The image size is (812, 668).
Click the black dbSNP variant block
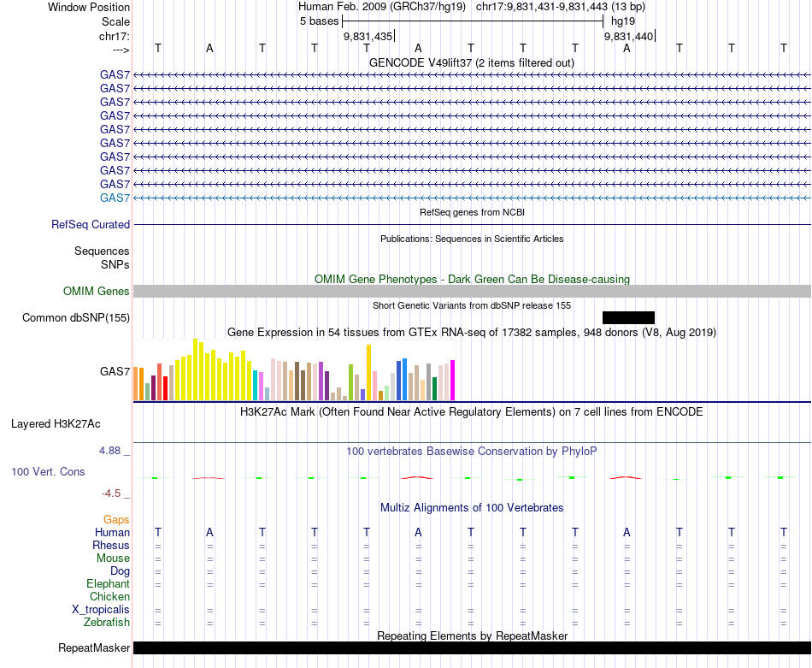point(629,317)
